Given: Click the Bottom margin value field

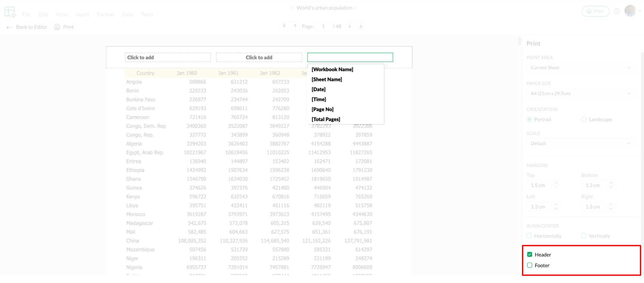Looking at the screenshot, I should pyautogui.click(x=594, y=185).
